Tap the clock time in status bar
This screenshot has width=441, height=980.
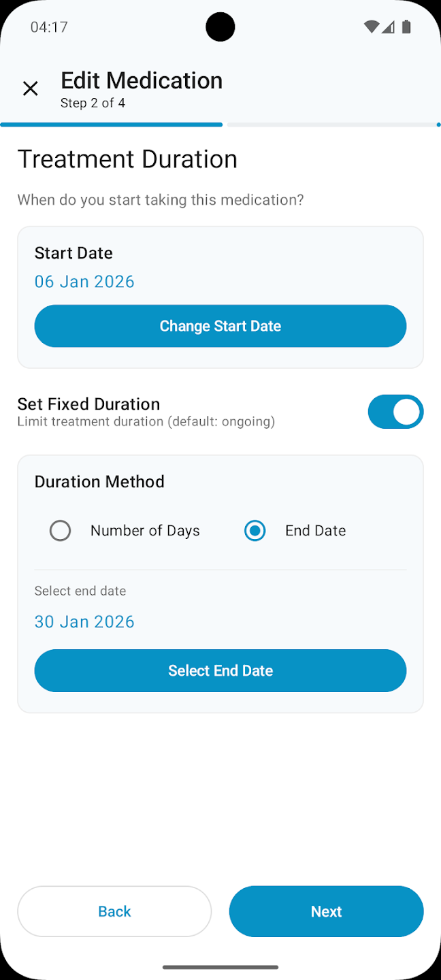(49, 27)
